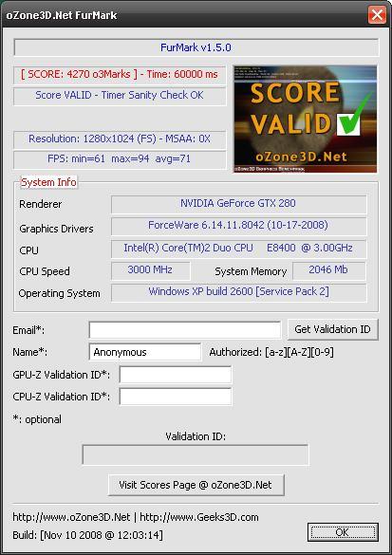Click the Windows XP operating system field
Image resolution: width=392 pixels, height=555 pixels.
point(238,292)
